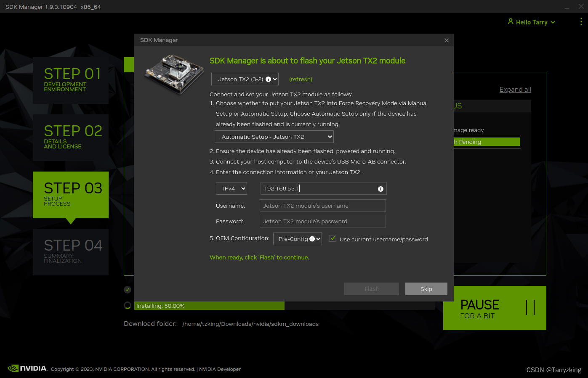Viewport: 588px width, 378px height.
Task: Toggle Use current username/password checkbox
Action: (333, 238)
